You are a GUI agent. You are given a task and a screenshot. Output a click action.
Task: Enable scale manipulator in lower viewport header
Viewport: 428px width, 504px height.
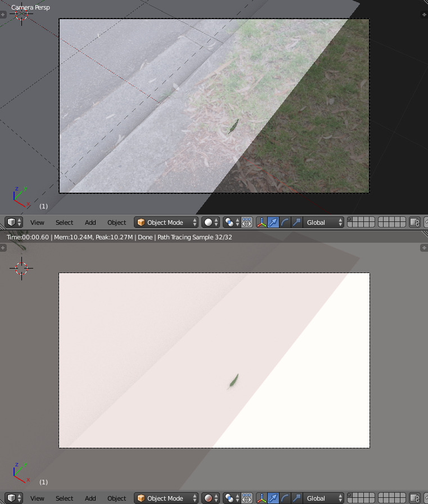(x=297, y=498)
